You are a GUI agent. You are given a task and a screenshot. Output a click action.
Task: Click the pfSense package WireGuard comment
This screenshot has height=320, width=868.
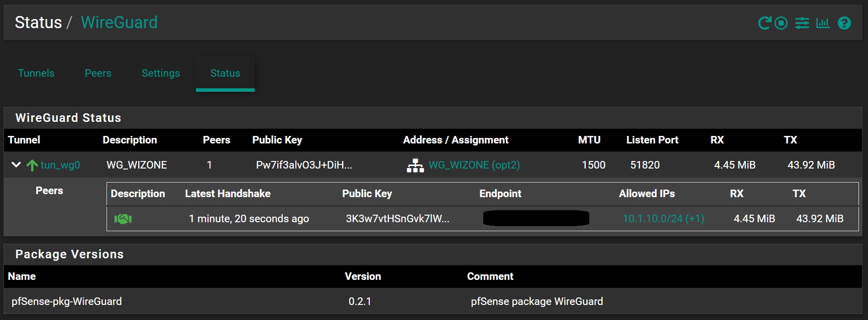click(x=537, y=301)
